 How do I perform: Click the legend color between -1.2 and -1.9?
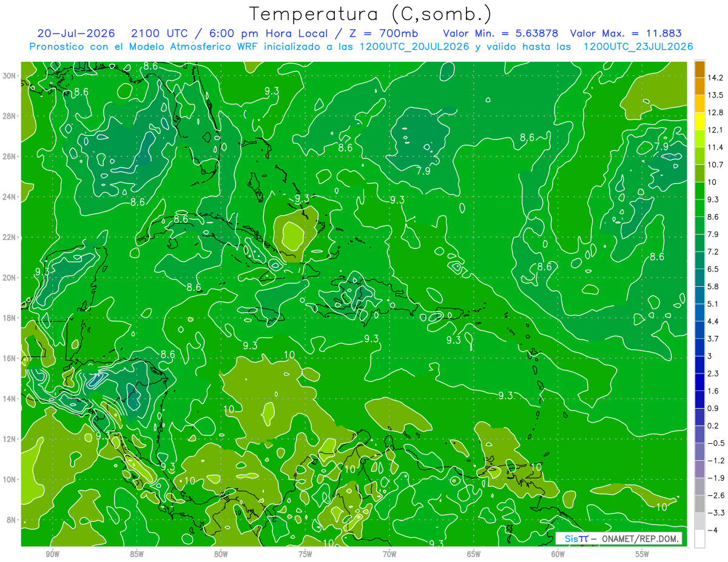699,469
